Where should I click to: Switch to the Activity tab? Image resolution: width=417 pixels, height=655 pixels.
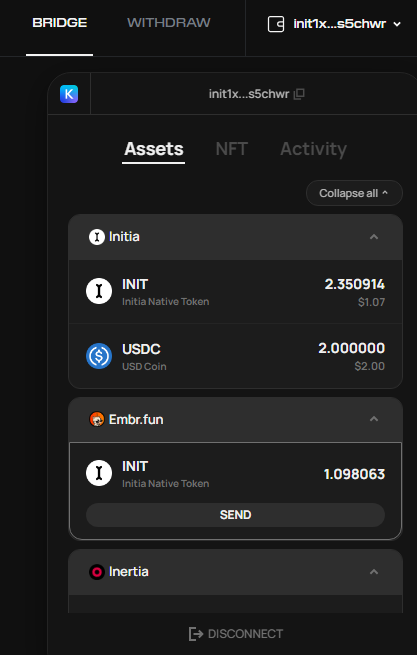pos(313,149)
